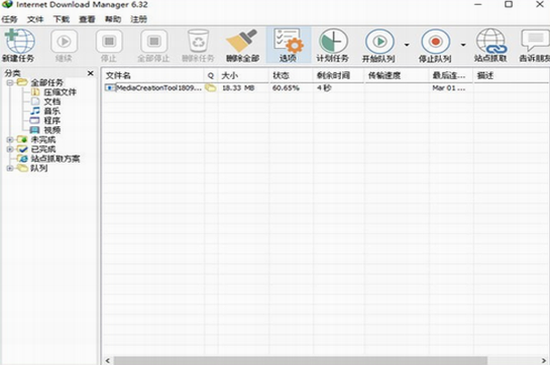550x365 pixels.
Task: Select the 队列 folder in the tree
Action: click(x=39, y=168)
